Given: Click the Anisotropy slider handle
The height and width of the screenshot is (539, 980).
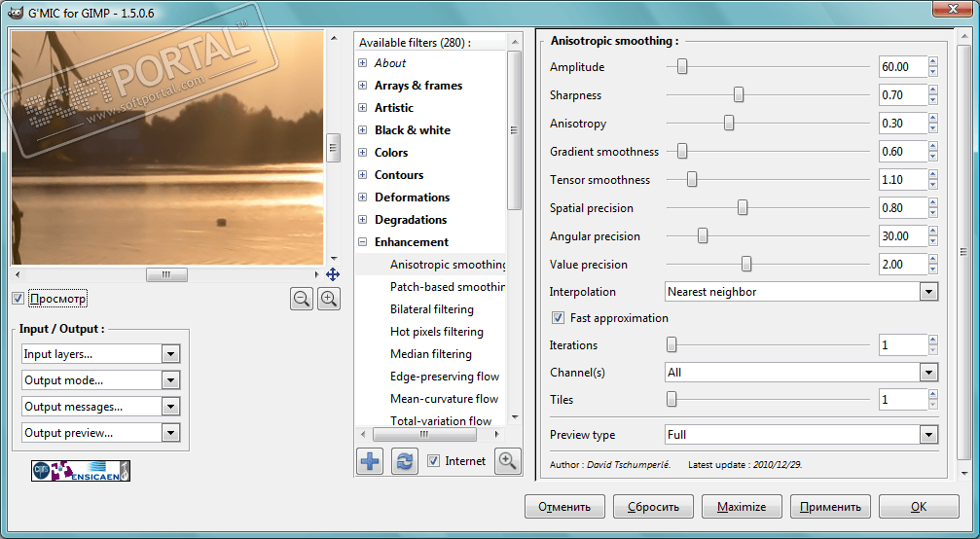Looking at the screenshot, I should 729,123.
